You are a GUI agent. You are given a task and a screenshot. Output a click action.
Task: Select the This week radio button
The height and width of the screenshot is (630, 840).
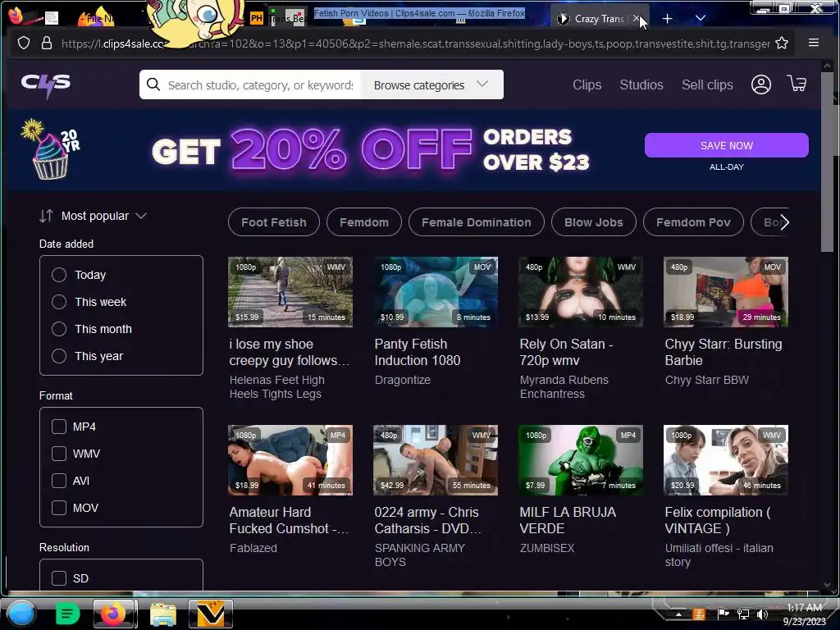[x=59, y=302]
